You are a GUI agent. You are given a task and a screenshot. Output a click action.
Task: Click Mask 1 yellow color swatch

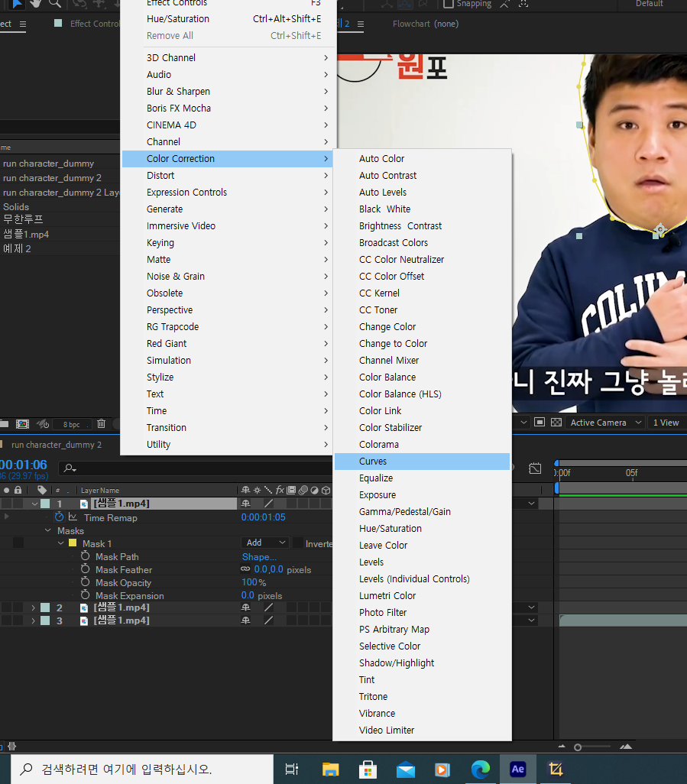pos(73,543)
